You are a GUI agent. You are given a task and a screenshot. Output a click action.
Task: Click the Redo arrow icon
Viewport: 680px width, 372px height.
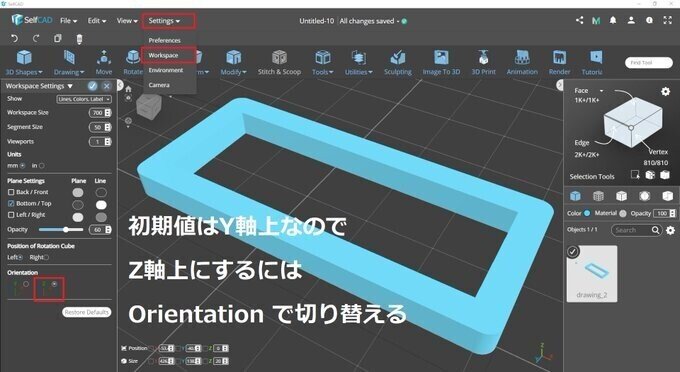[x=36, y=39]
